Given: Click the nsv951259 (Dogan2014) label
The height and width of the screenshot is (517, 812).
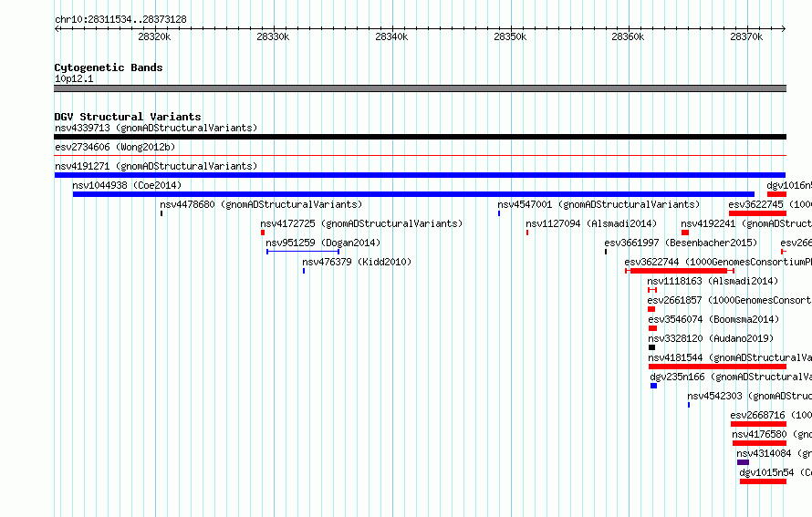Looking at the screenshot, I should [x=323, y=243].
